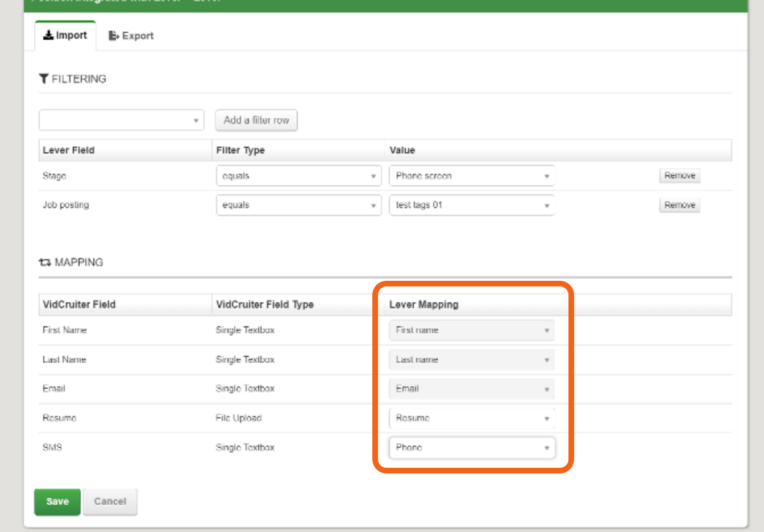Open the Lever Mapping dropdown for First Name

[x=472, y=330]
